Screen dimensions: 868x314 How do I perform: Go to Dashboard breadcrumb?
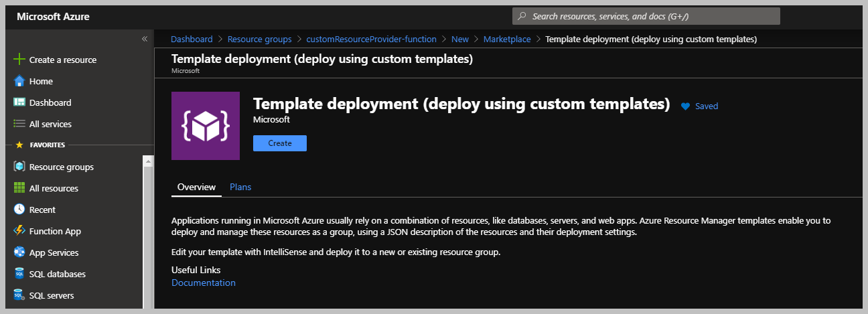[192, 40]
